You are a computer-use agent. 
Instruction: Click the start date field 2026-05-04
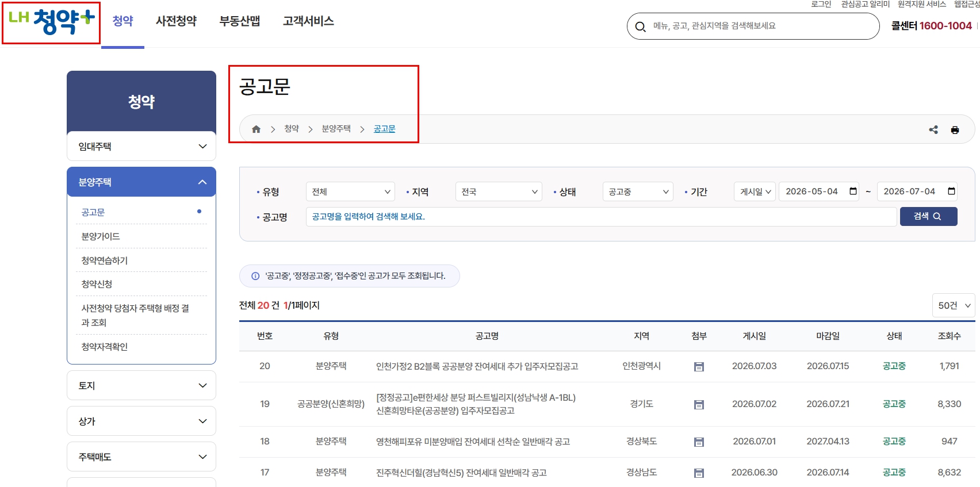820,191
